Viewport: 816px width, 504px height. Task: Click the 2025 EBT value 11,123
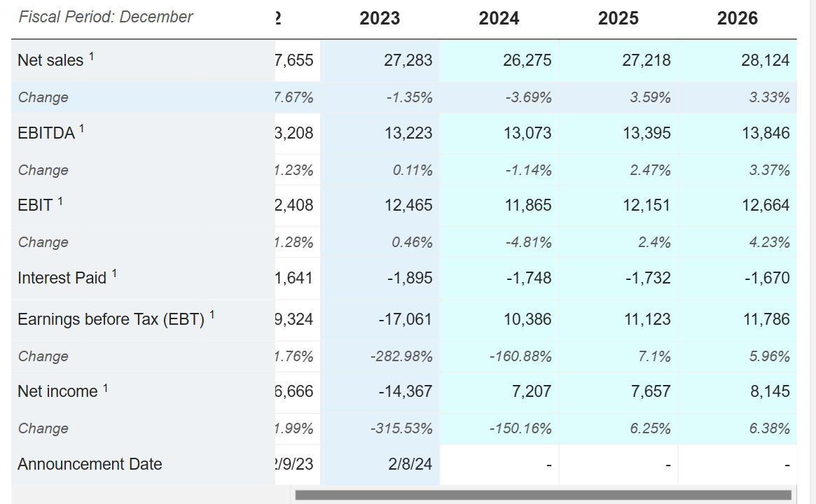(646, 319)
